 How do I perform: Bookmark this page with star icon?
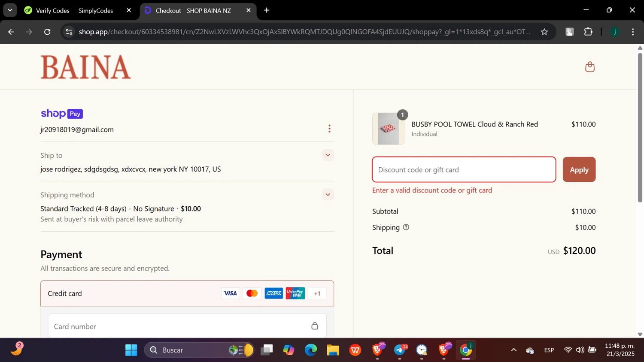[544, 32]
